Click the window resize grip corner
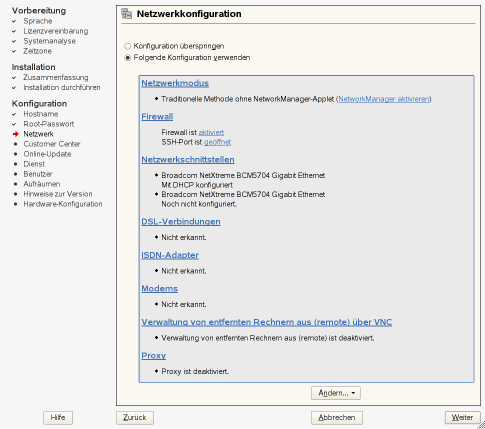The width and height of the screenshot is (485, 429). (481, 425)
